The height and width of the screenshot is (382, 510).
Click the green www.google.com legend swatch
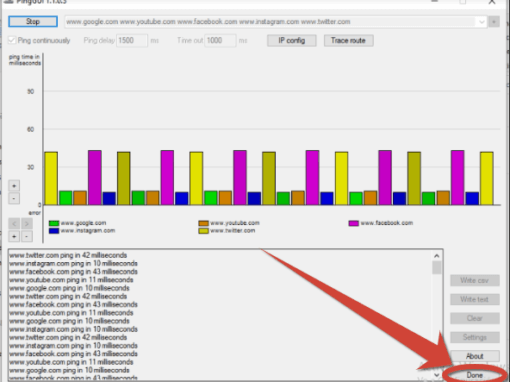click(54, 223)
